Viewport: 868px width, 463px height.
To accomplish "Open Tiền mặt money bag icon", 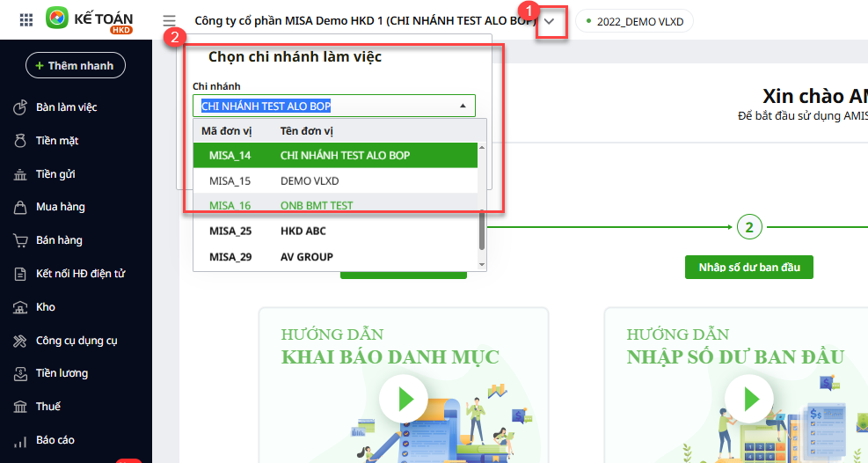I will click(20, 141).
